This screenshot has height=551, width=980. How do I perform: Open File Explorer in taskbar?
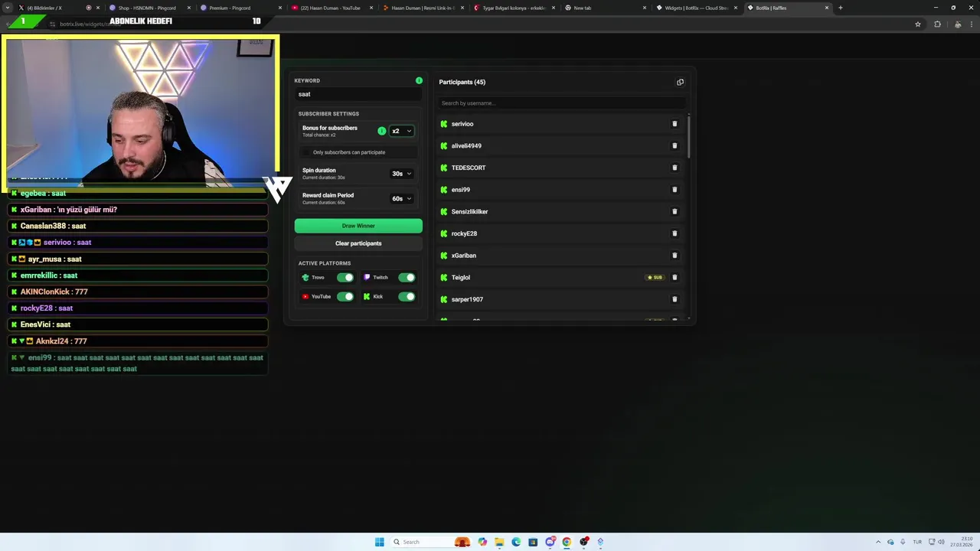coord(499,542)
